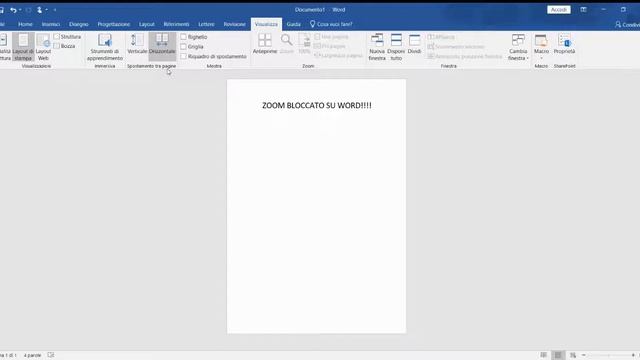
Task: Open the Home tab
Action: coord(25,24)
